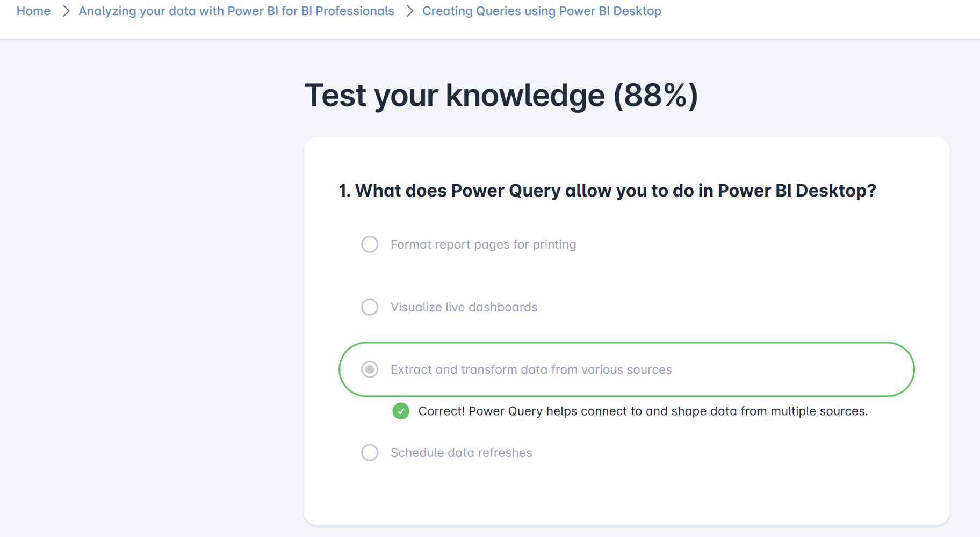Click the first breadcrumb chevron after Home
Viewport: 980px width, 537px height.
pyautogui.click(x=66, y=11)
